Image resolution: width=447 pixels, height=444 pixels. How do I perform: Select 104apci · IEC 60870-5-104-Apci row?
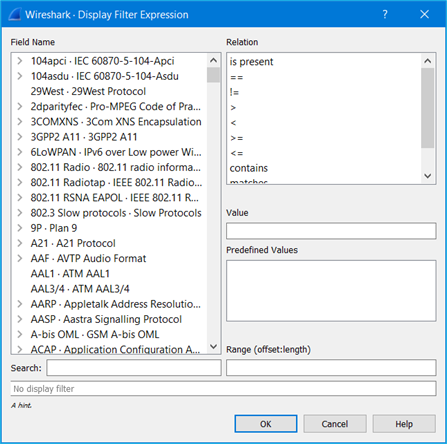click(102, 61)
